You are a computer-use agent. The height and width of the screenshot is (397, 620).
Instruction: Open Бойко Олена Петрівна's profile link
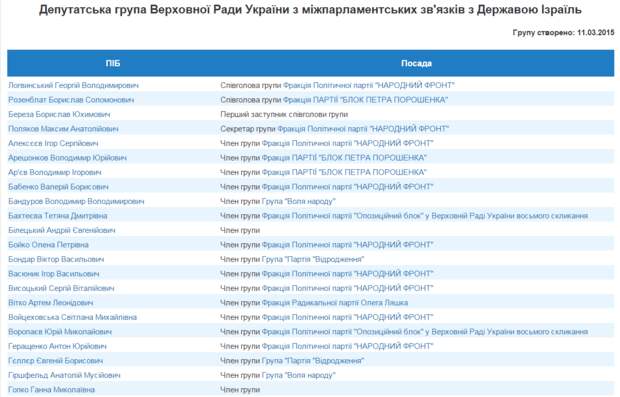coord(48,245)
